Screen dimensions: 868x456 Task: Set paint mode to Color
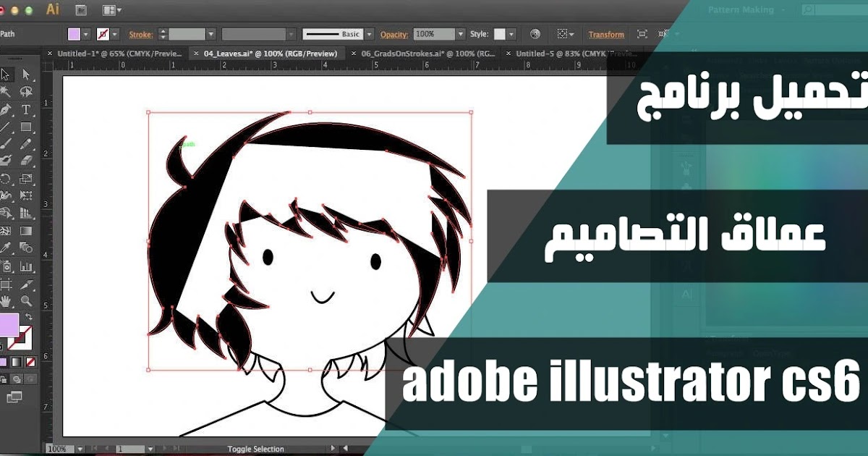[3, 361]
